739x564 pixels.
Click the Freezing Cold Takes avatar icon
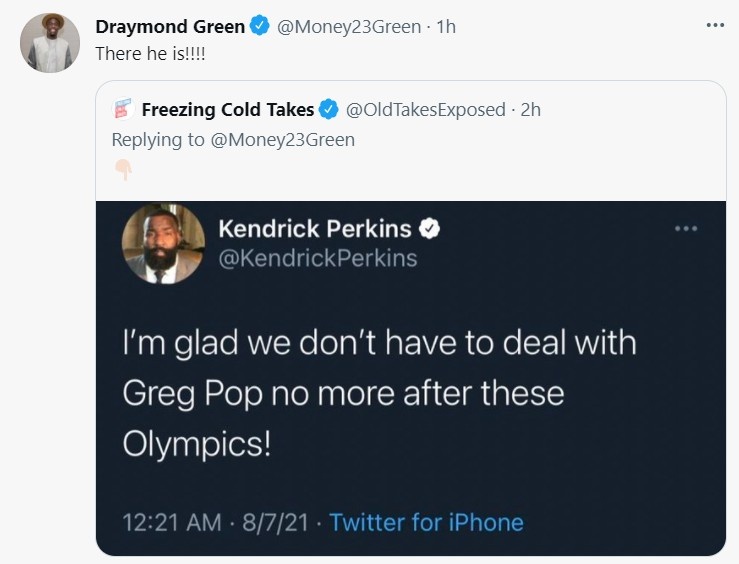coord(122,109)
